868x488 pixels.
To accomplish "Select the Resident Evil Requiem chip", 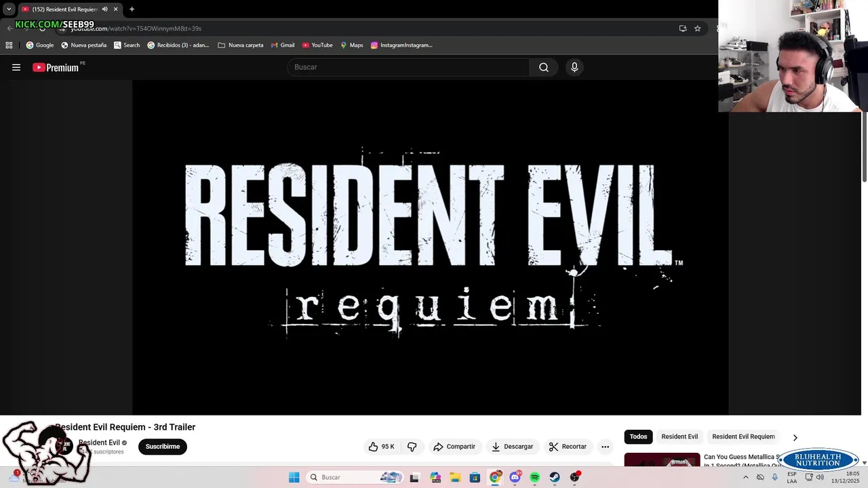I will [743, 436].
